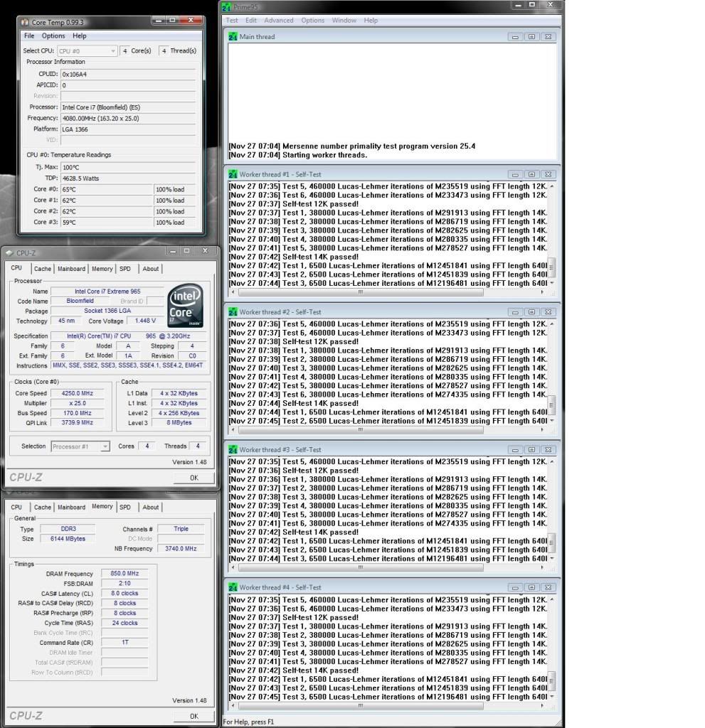This screenshot has width=705, height=728.
Task: Open Processor #1 selection dropdown in CPU-Z
Action: tap(80, 446)
